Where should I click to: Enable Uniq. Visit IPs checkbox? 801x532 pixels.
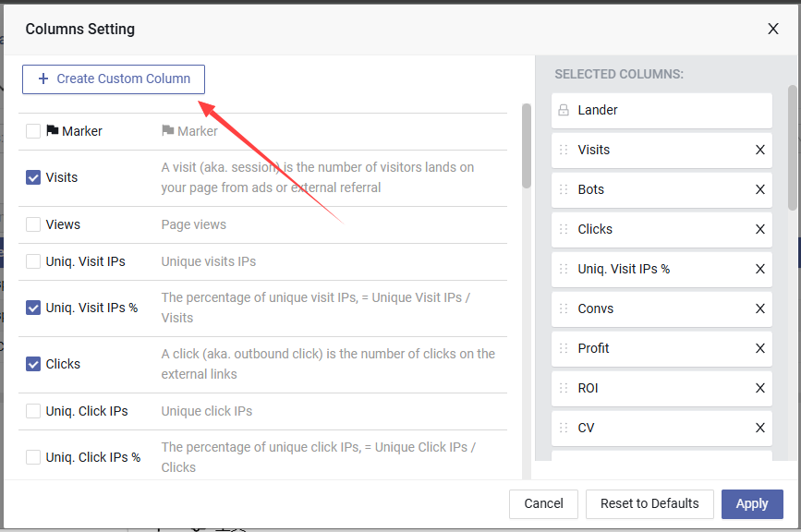[33, 261]
